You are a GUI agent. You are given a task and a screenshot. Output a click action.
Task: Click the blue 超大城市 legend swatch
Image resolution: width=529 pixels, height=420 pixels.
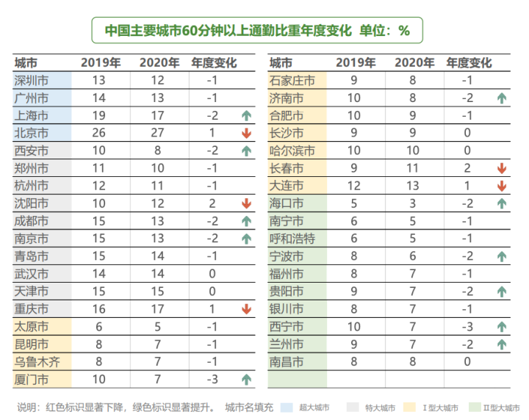point(287,407)
